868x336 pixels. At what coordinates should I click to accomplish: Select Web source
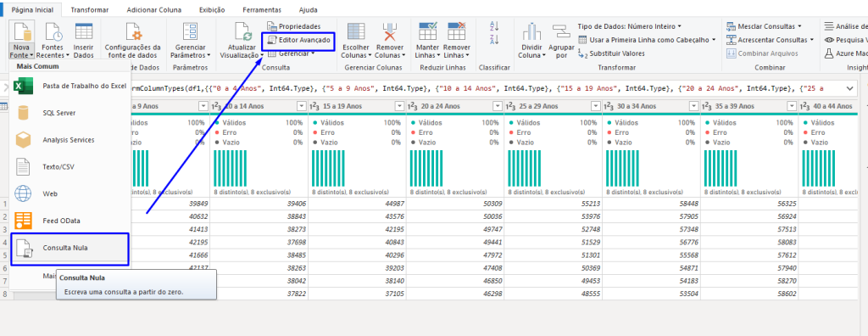(70, 194)
